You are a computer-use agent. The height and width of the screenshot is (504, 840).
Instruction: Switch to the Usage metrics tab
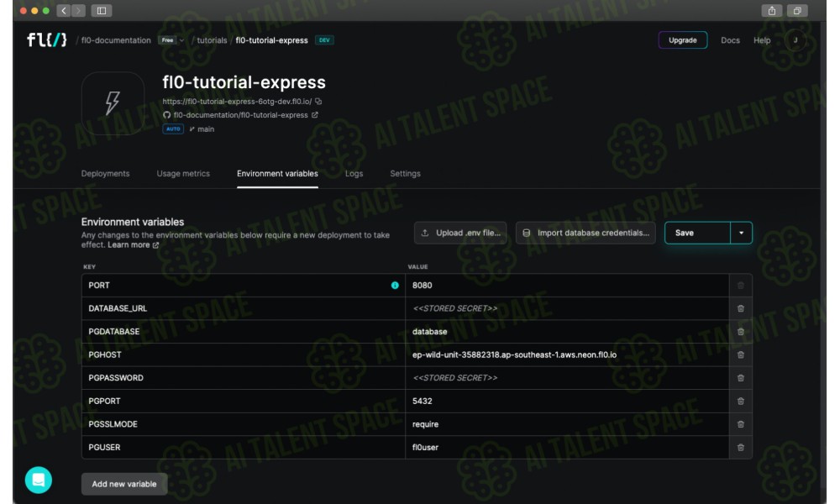point(183,174)
